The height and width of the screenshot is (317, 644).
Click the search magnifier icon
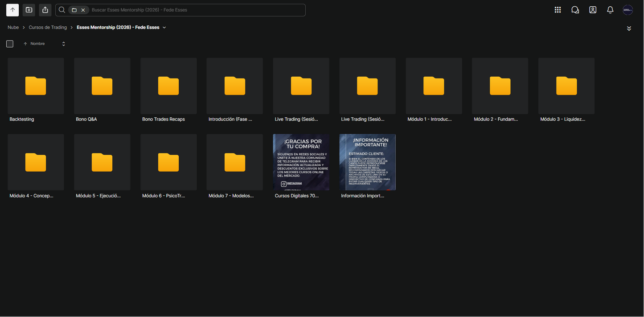pos(62,10)
